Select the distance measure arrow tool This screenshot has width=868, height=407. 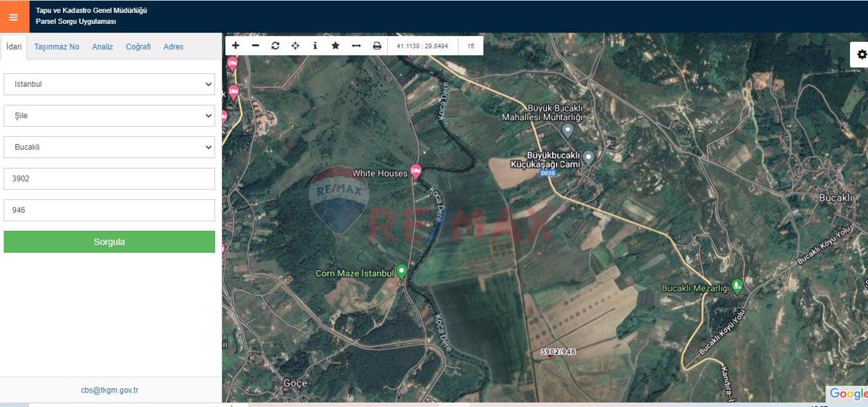[x=356, y=46]
